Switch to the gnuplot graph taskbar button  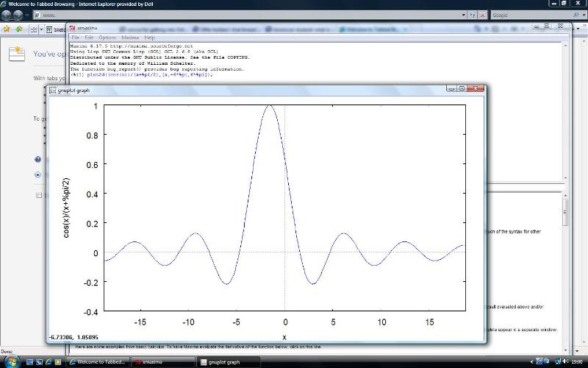[229, 362]
